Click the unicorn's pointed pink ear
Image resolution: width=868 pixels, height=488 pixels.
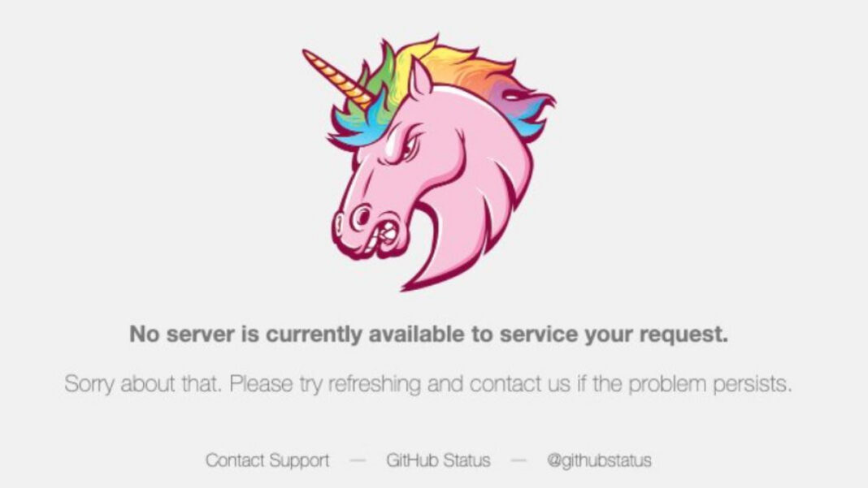click(x=419, y=79)
